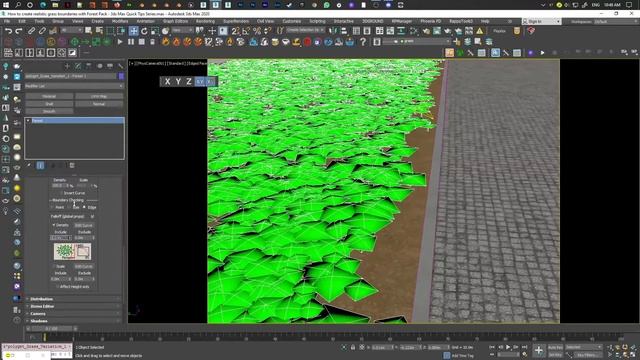Image resolution: width=640 pixels, height=360 pixels.
Task: Select the Unlink Selection tool
Action: 42,31
